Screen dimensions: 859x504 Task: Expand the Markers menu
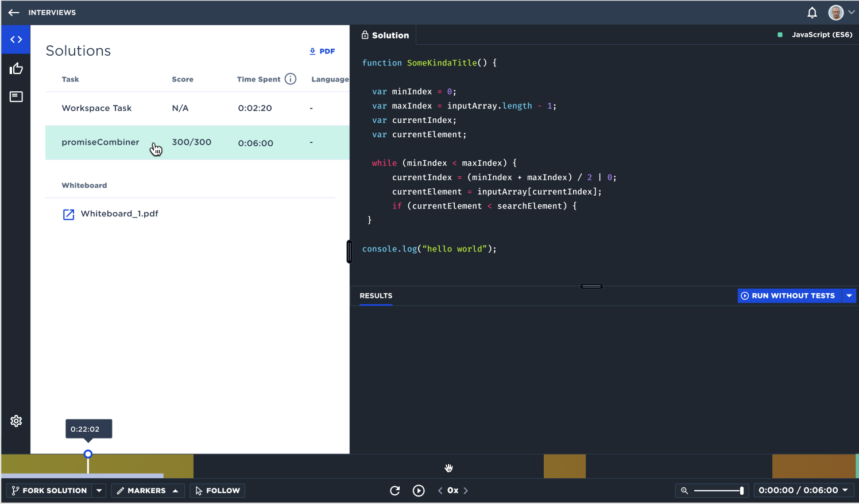coord(148,491)
